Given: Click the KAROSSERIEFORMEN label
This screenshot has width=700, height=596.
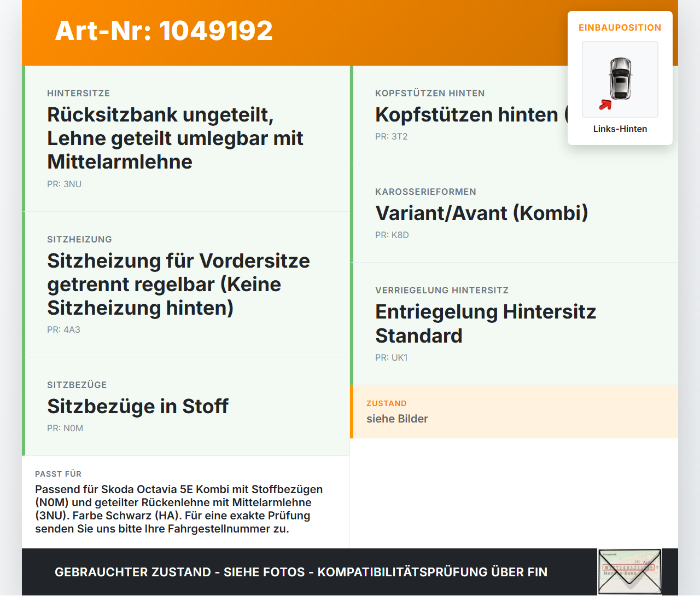Looking at the screenshot, I should 425,192.
